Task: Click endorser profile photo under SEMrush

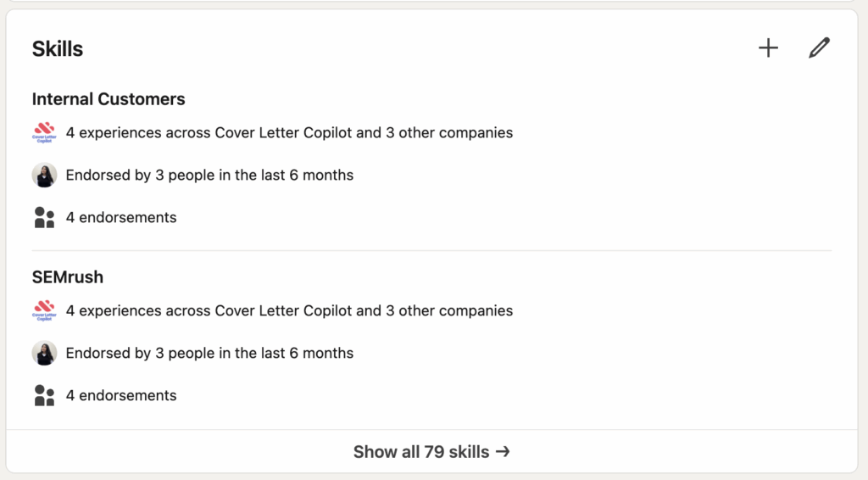Action: 44,354
